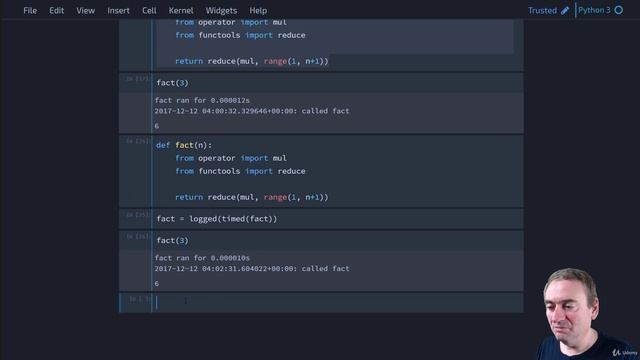Viewport: 640px width, 360px height.
Task: Open the Kernel menu
Action: tap(181, 11)
